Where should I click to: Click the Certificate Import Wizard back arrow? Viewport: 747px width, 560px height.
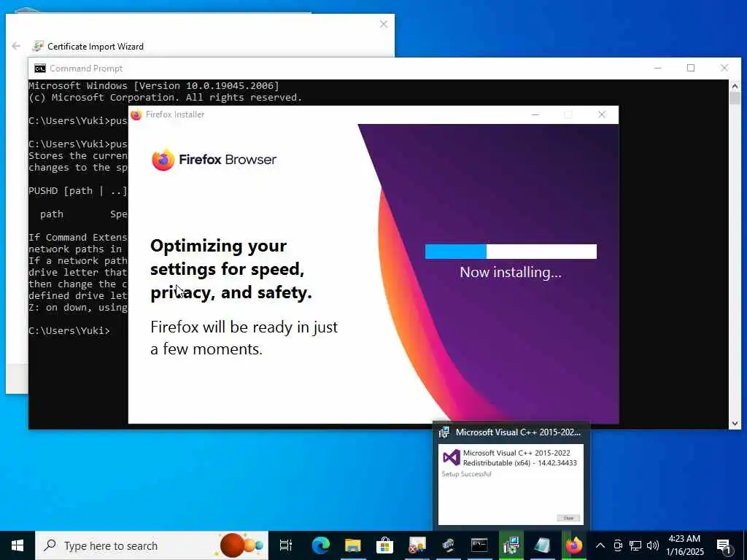click(16, 46)
